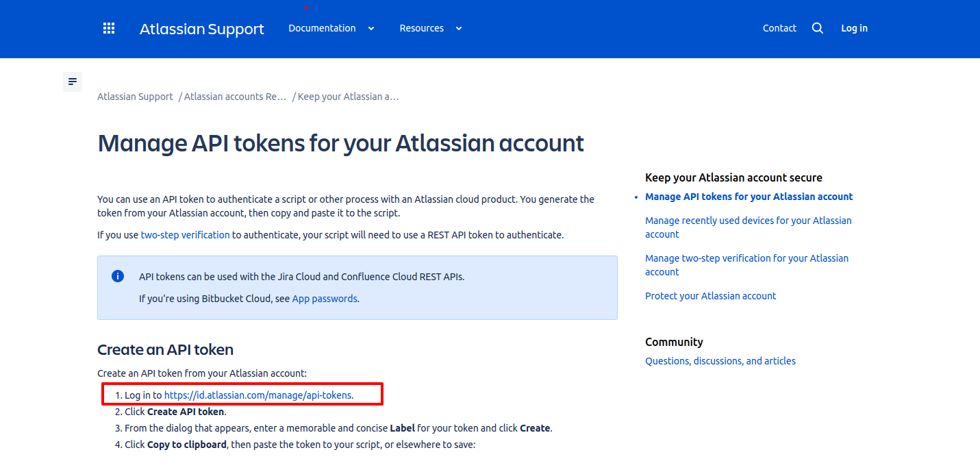Viewport: 980px width, 472px height.
Task: Click step text mentioning Copy to clipboard
Action: point(300,445)
